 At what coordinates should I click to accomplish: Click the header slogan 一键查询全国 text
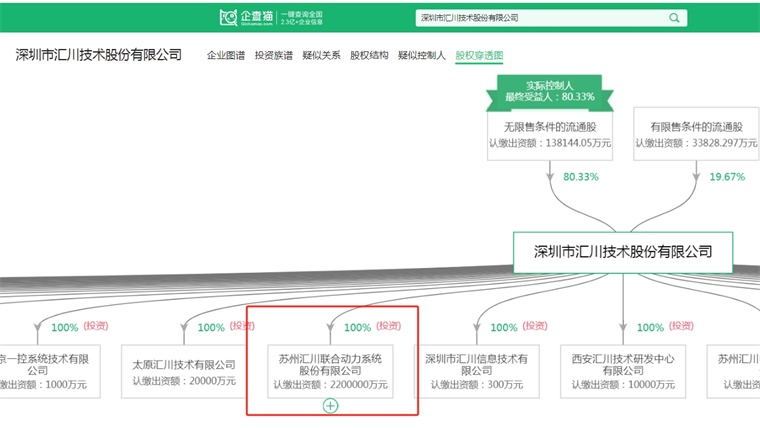301,14
